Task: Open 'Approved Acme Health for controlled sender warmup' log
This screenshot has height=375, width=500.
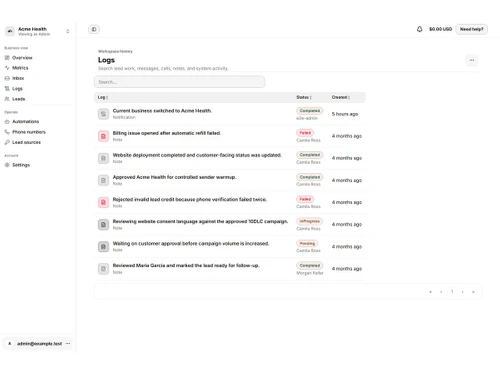Action: 174,177
